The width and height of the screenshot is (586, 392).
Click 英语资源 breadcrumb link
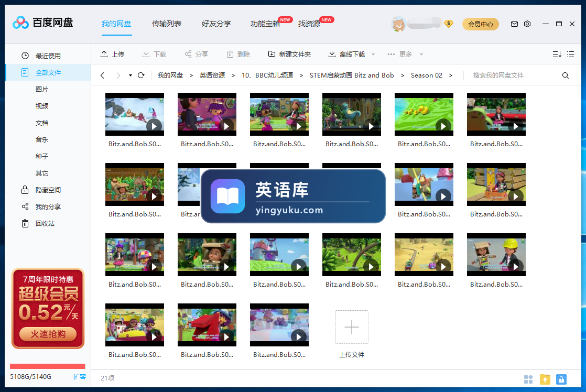coord(212,75)
